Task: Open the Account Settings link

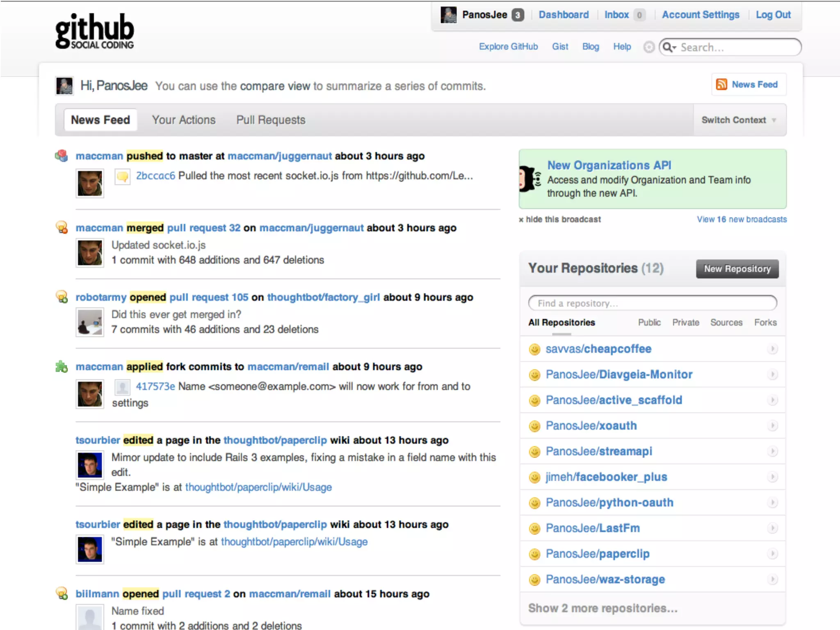Action: coord(700,15)
